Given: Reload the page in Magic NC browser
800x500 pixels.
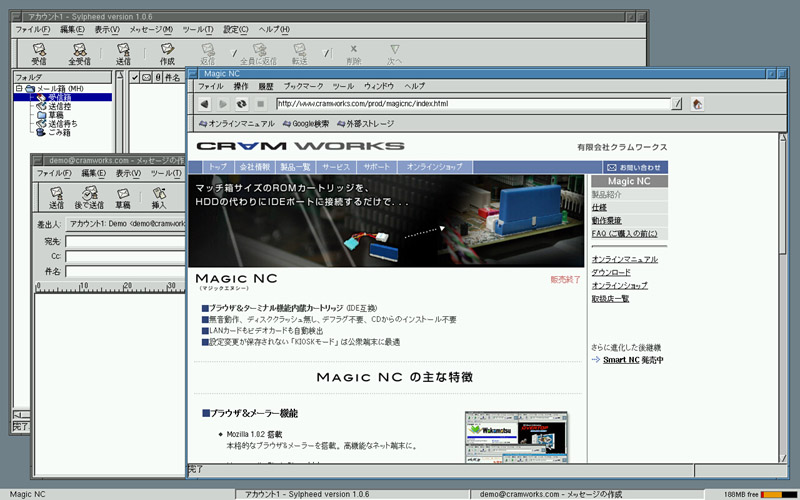Looking at the screenshot, I should [x=241, y=104].
